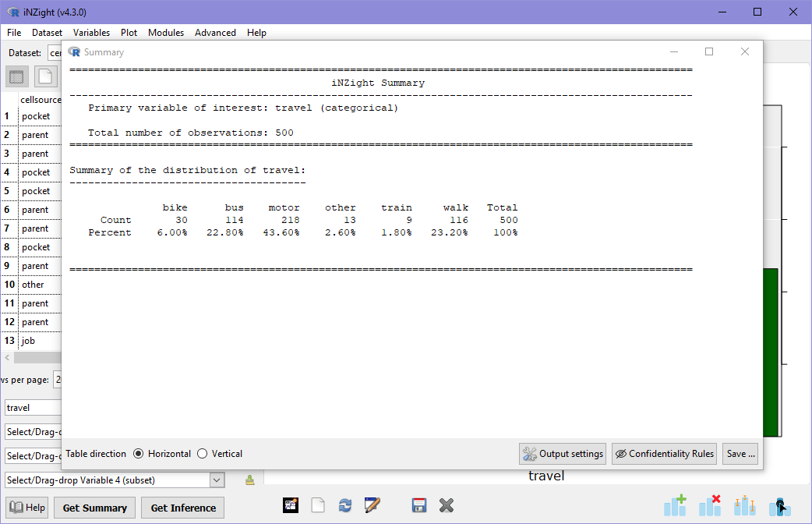Click the refresh dataset icon in bottom toolbar

pyautogui.click(x=345, y=505)
